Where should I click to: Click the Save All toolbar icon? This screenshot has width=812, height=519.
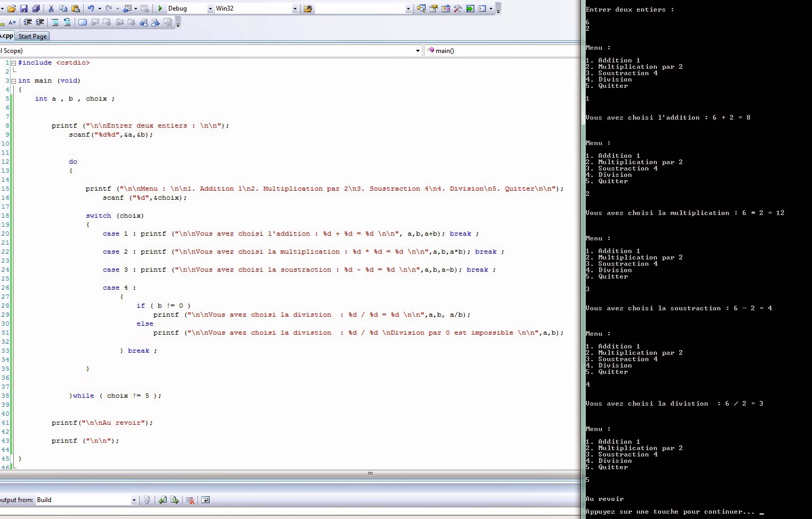pos(36,8)
